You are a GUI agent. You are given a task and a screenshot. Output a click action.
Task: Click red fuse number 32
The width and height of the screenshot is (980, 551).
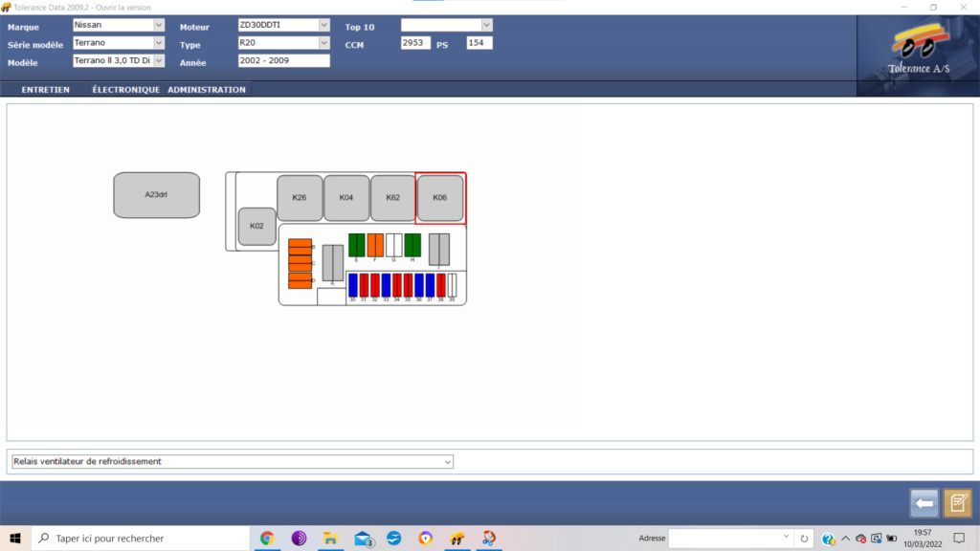(375, 285)
